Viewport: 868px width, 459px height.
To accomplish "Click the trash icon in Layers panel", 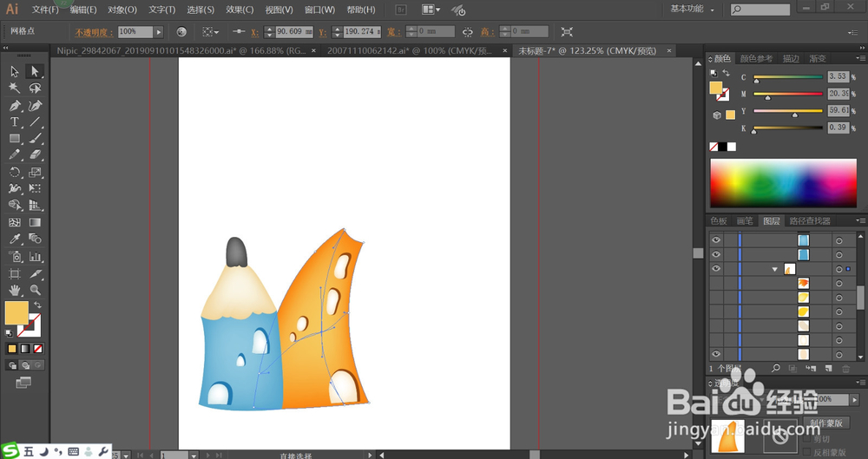I will (845, 368).
